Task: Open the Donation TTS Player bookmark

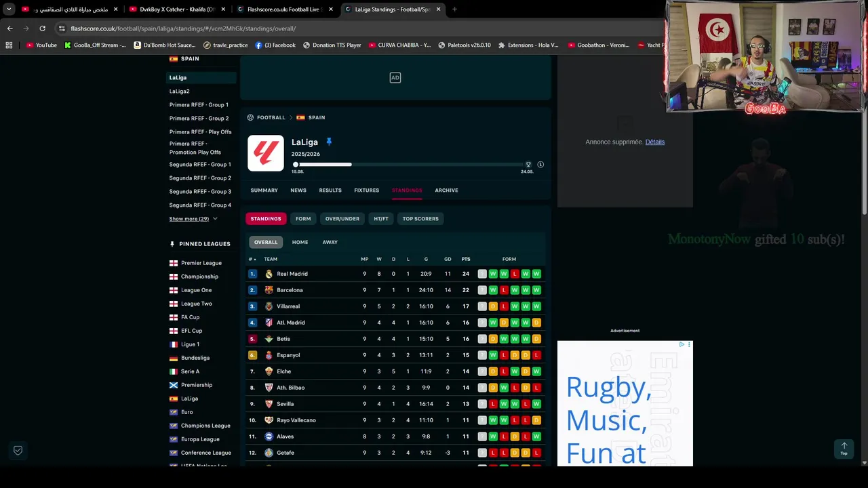Action: pyautogui.click(x=332, y=45)
